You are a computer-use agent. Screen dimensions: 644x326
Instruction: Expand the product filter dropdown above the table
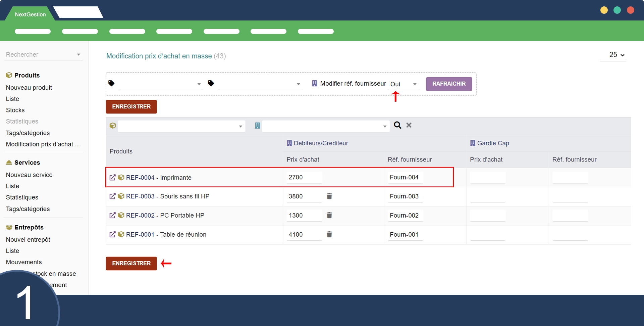click(181, 127)
